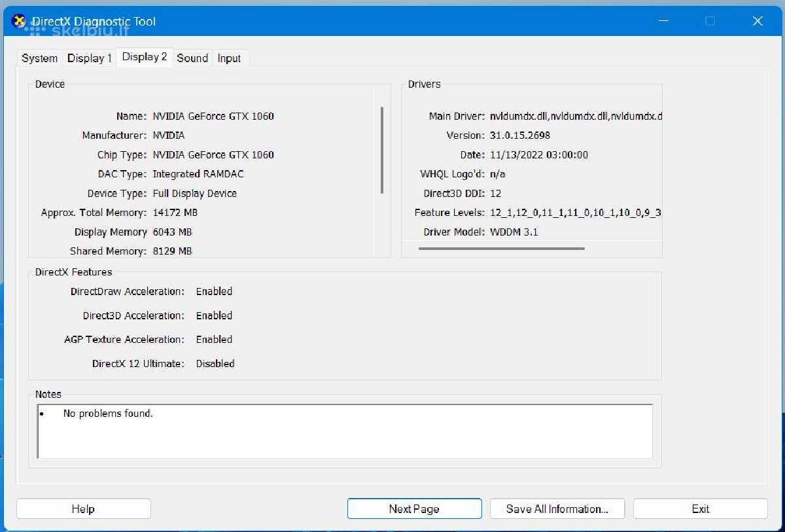The image size is (785, 532).
Task: Click the Device group label
Action: 50,84
